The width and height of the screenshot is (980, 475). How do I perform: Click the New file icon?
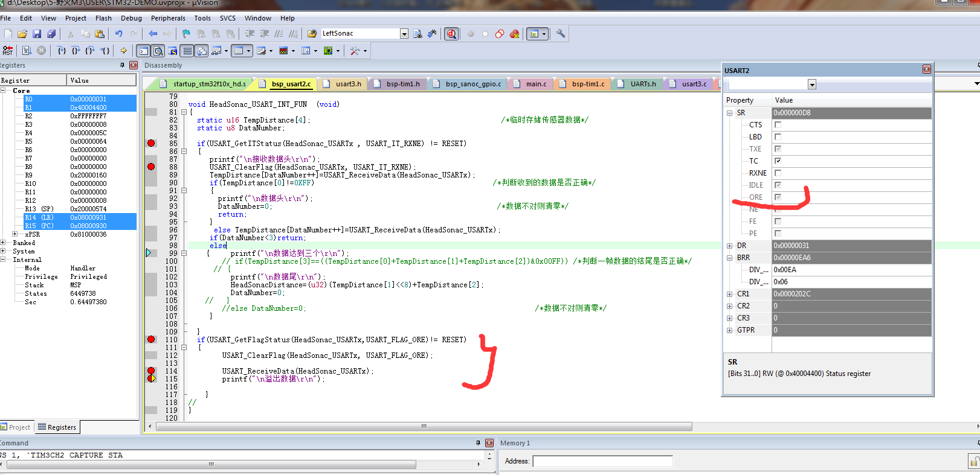[8, 34]
